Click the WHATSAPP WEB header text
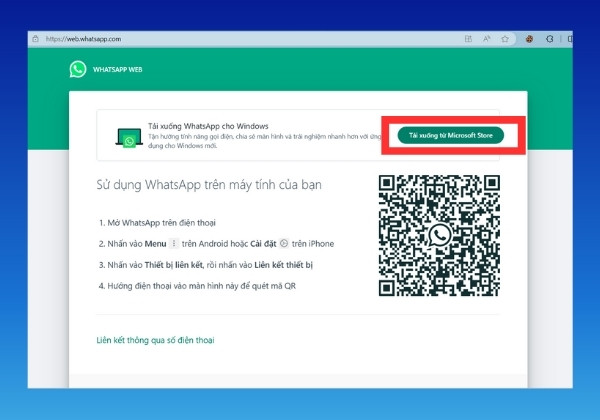 tap(117, 70)
